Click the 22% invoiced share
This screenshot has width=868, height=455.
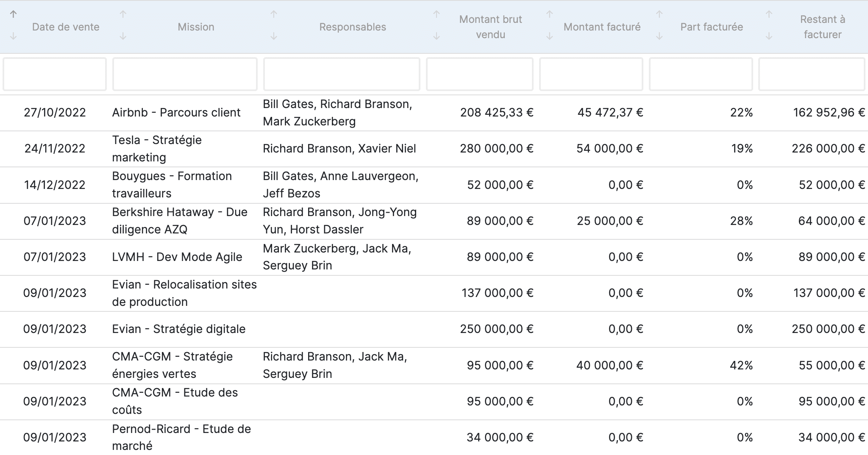[x=742, y=113]
